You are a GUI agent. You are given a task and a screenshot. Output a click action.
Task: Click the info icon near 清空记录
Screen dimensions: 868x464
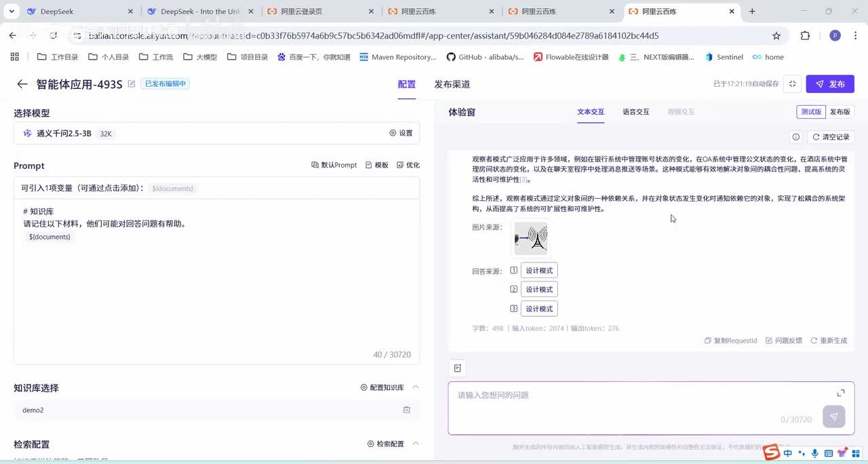(x=796, y=137)
